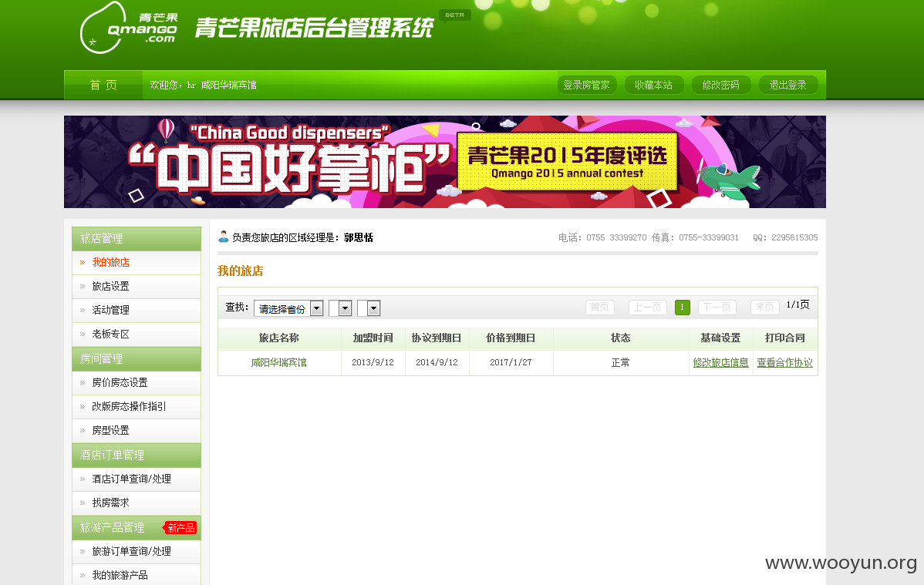The width and height of the screenshot is (924, 585).
Task: Click the 青芒果旅店后台管理系统 title
Action: point(314,28)
